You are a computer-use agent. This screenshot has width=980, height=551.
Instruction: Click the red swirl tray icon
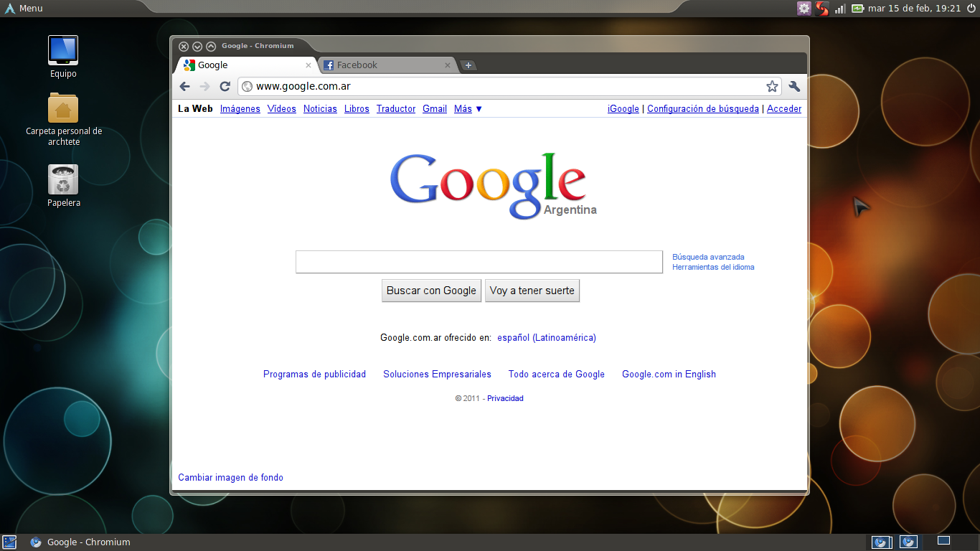click(x=822, y=9)
